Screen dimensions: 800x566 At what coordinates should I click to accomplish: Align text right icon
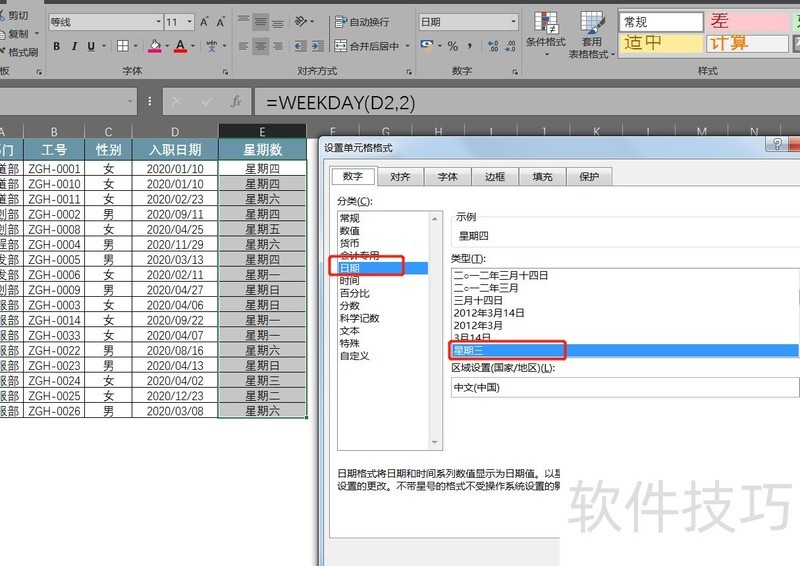point(278,46)
